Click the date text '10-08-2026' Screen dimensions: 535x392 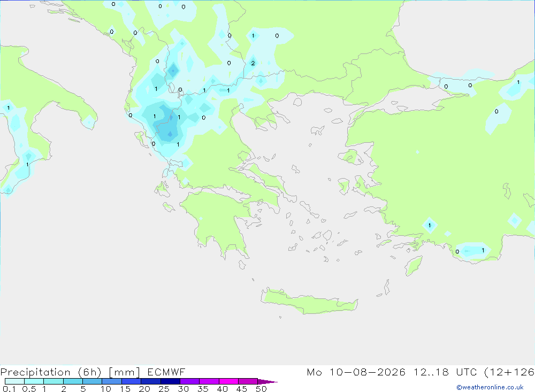tap(368, 372)
